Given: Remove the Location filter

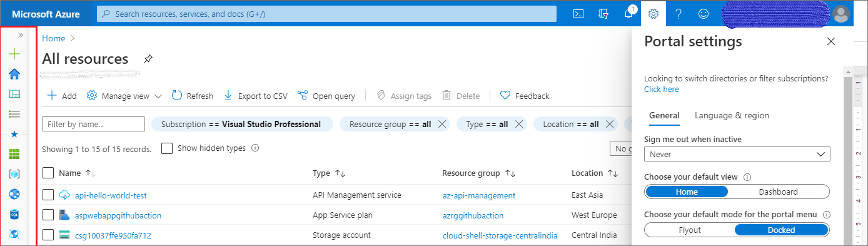Looking at the screenshot, I should (610, 124).
